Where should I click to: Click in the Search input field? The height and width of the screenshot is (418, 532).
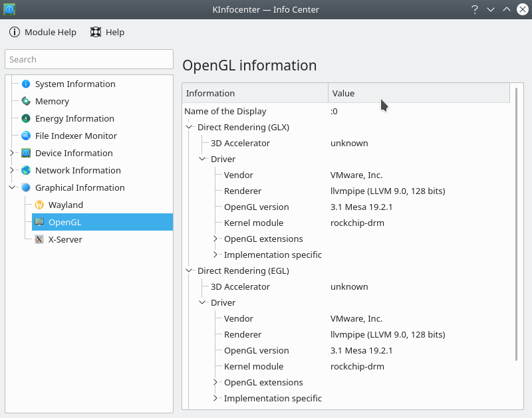88,59
